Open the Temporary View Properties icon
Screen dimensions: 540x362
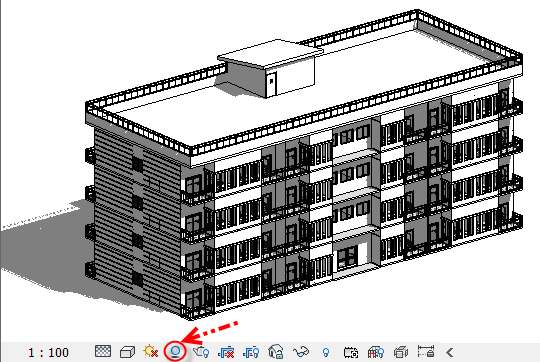point(351,352)
